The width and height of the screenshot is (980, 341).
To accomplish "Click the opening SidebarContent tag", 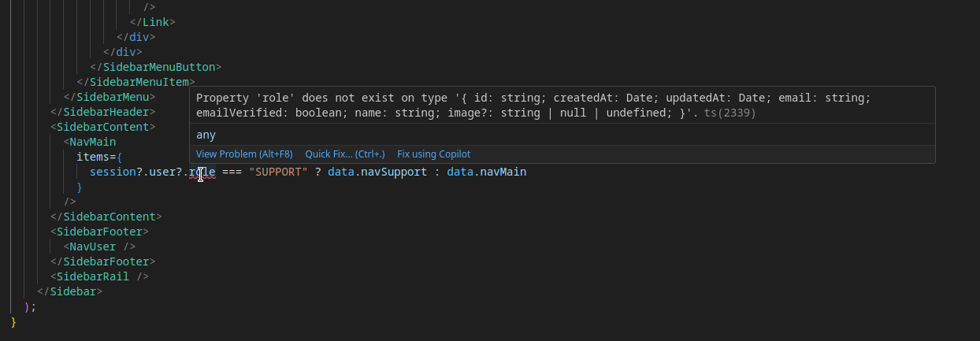I will (102, 127).
